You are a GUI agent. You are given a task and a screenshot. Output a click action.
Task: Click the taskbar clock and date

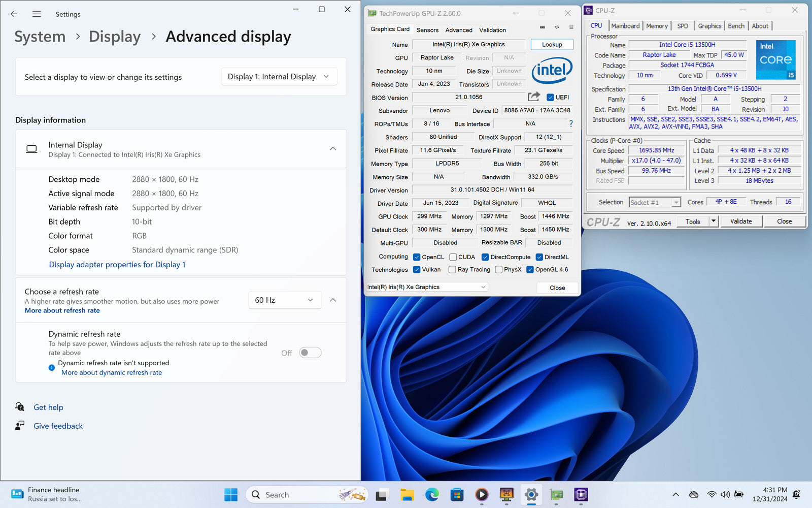770,494
